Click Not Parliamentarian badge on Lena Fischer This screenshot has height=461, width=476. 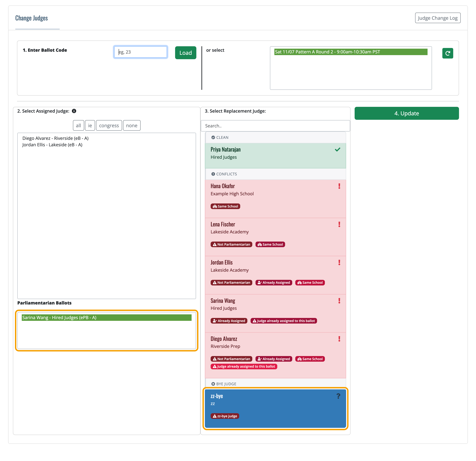[231, 244]
